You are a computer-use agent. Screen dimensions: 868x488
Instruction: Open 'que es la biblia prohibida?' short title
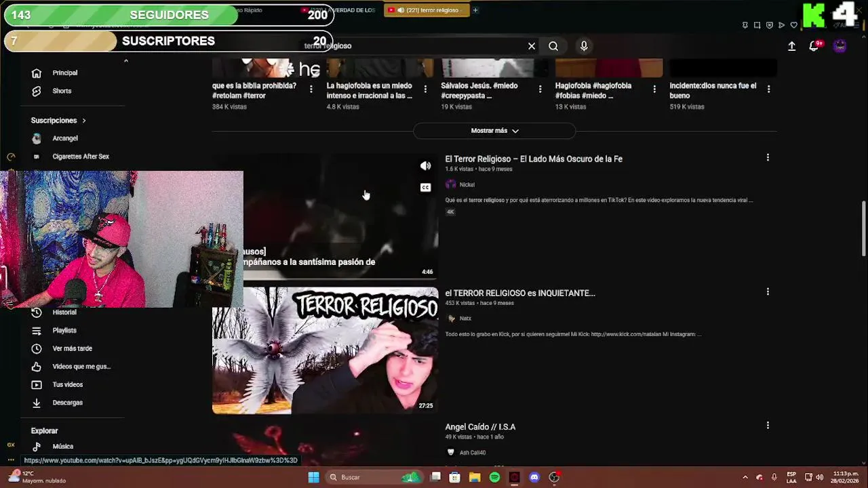(254, 91)
